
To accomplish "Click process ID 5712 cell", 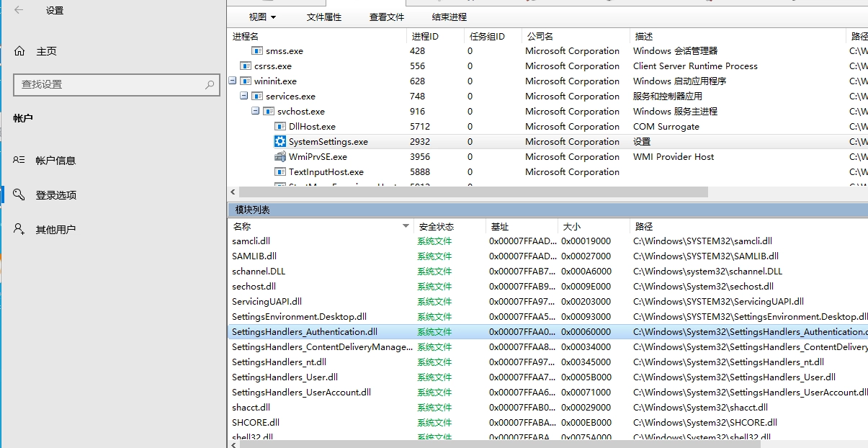I will [x=420, y=127].
